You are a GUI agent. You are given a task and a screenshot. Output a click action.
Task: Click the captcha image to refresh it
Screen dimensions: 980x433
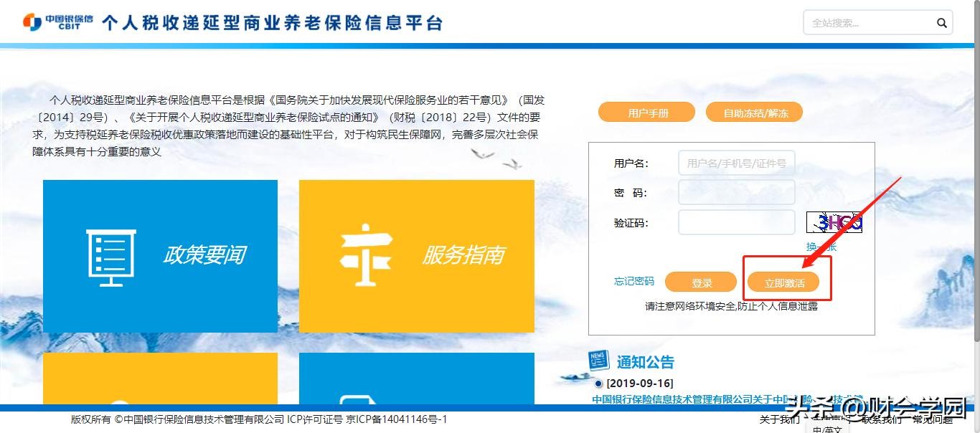click(x=834, y=222)
